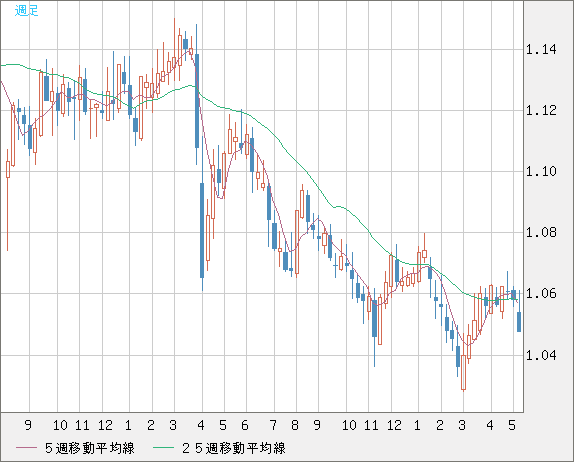The width and height of the screenshot is (574, 462).
Task: Click the 5週移動平均線 legend label
Action: [x=90, y=448]
